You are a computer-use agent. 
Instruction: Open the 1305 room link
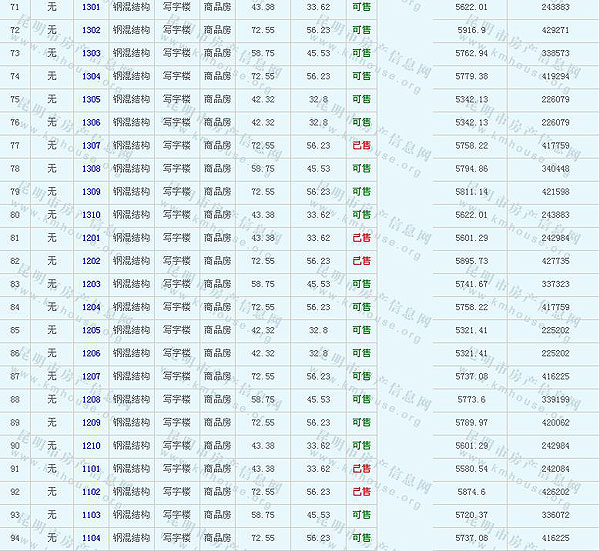point(91,99)
